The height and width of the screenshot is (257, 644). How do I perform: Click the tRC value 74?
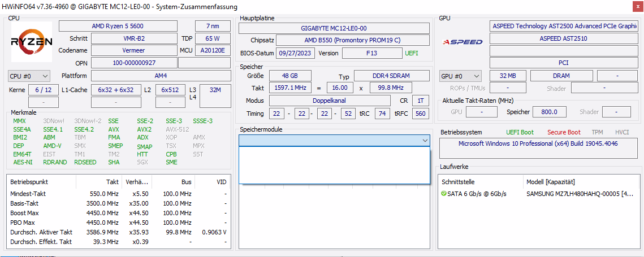pos(382,114)
